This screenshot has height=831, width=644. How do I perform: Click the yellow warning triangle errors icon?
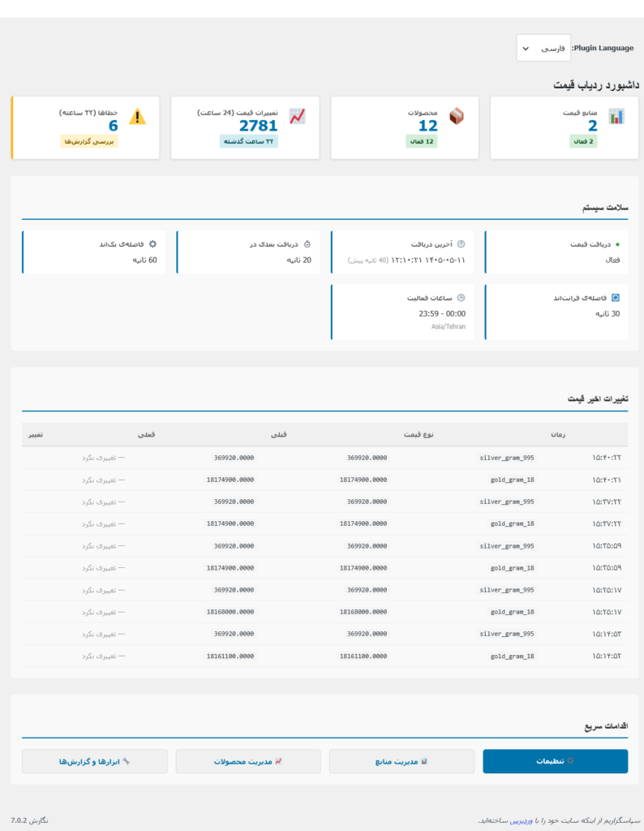(x=137, y=116)
